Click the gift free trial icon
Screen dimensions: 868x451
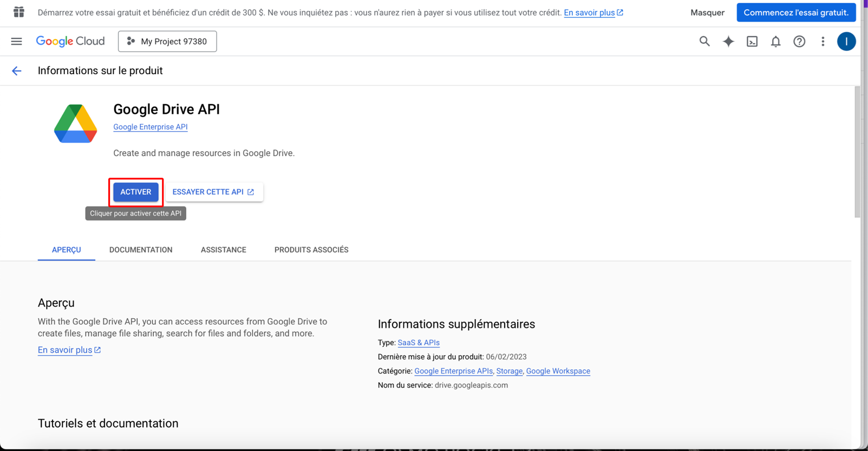click(19, 12)
